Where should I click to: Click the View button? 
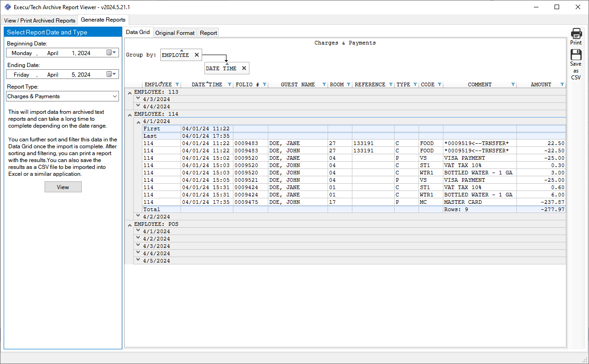(x=63, y=187)
